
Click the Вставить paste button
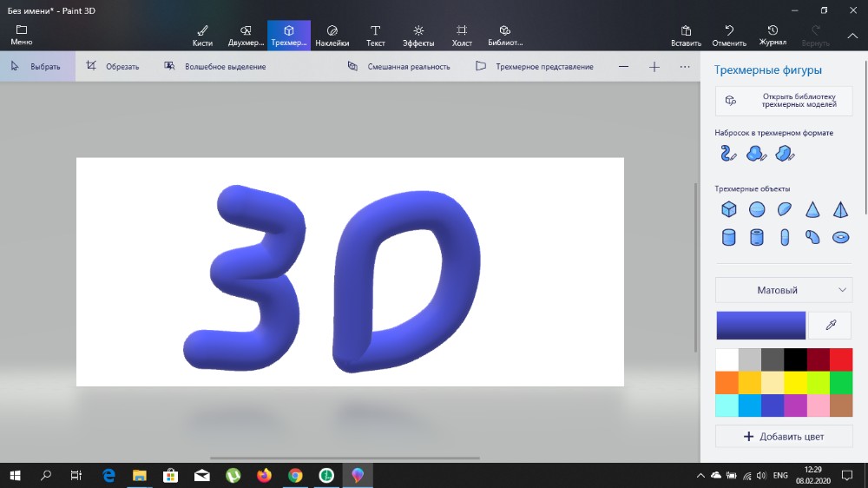686,36
